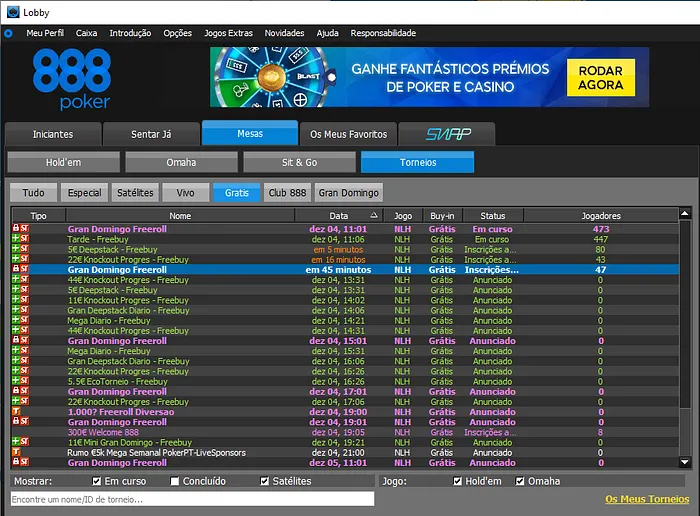The height and width of the screenshot is (516, 700).
Task: Select the Gratis filter
Action: 237,192
